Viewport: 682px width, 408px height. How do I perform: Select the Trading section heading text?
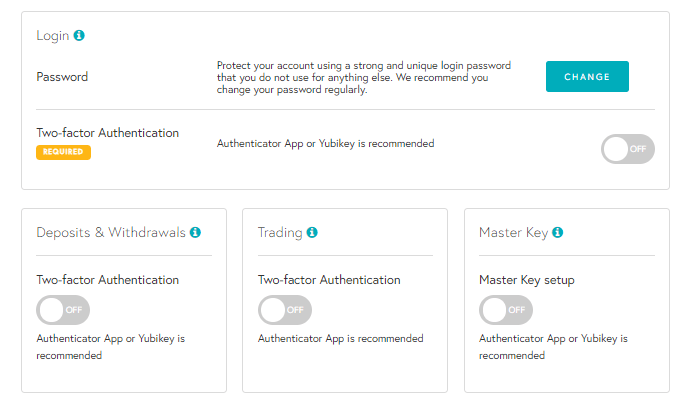(280, 233)
